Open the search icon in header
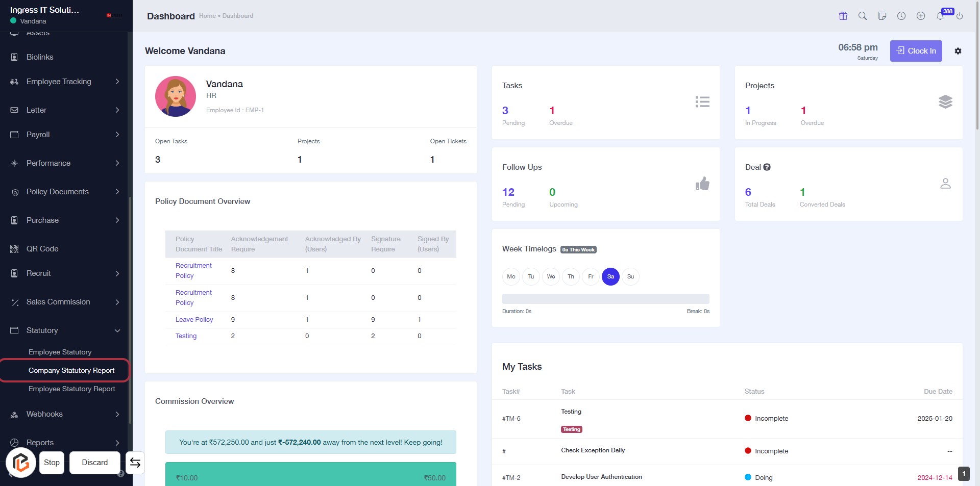The image size is (980, 486). [863, 16]
